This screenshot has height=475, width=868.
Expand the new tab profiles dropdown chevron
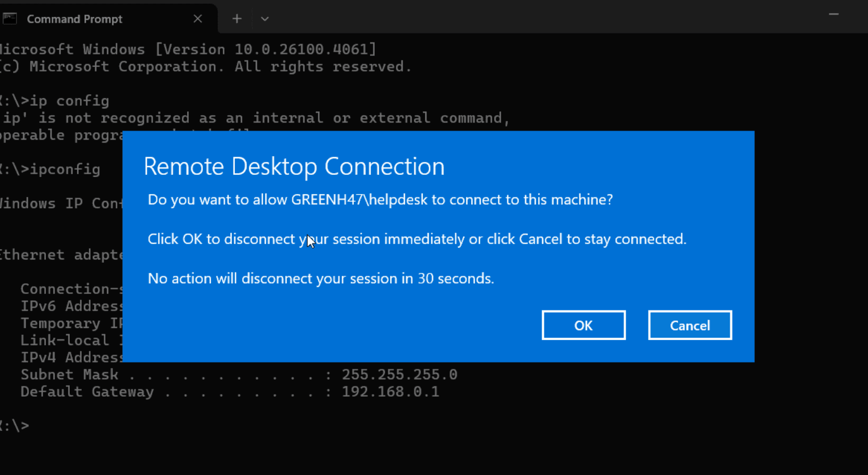coord(265,19)
